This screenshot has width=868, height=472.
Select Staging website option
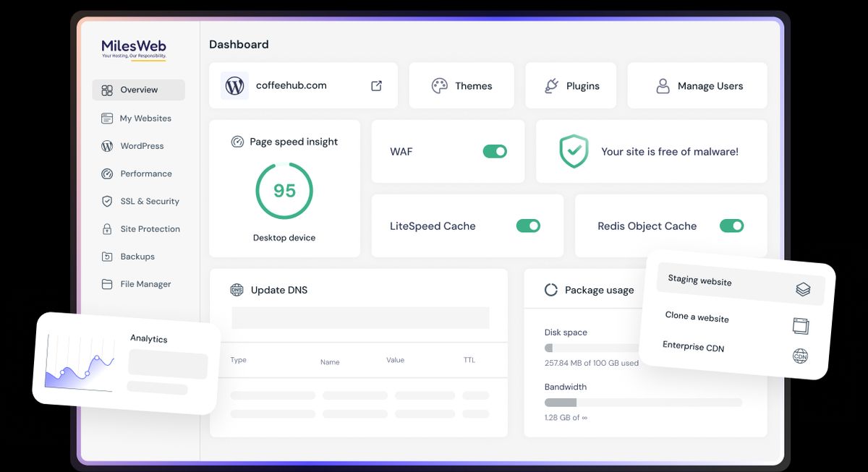(x=741, y=285)
